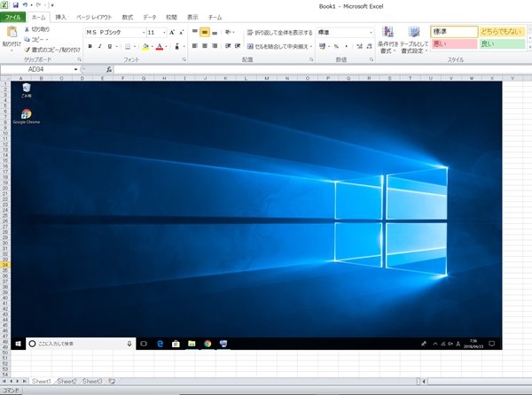Undo the last action
The image size is (532, 395).
(x=25, y=5)
